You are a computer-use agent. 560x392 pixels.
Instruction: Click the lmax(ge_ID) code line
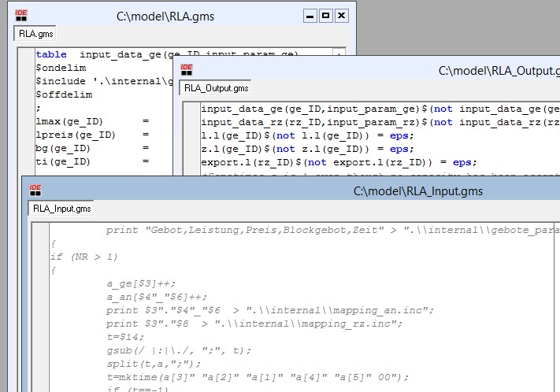coord(71,121)
